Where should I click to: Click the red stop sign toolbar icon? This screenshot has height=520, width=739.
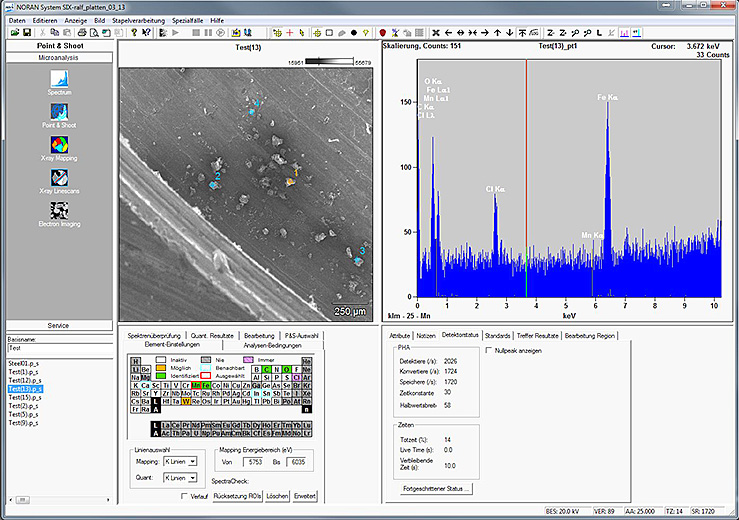tap(383, 33)
